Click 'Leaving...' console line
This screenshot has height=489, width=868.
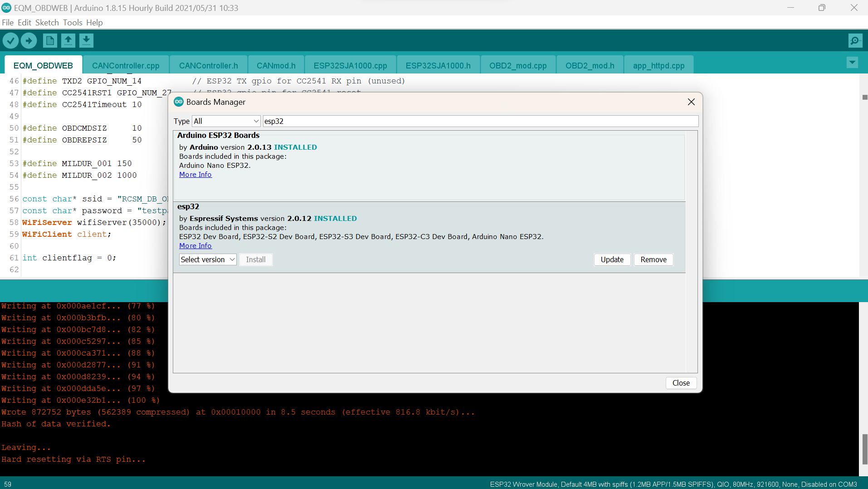click(x=26, y=447)
